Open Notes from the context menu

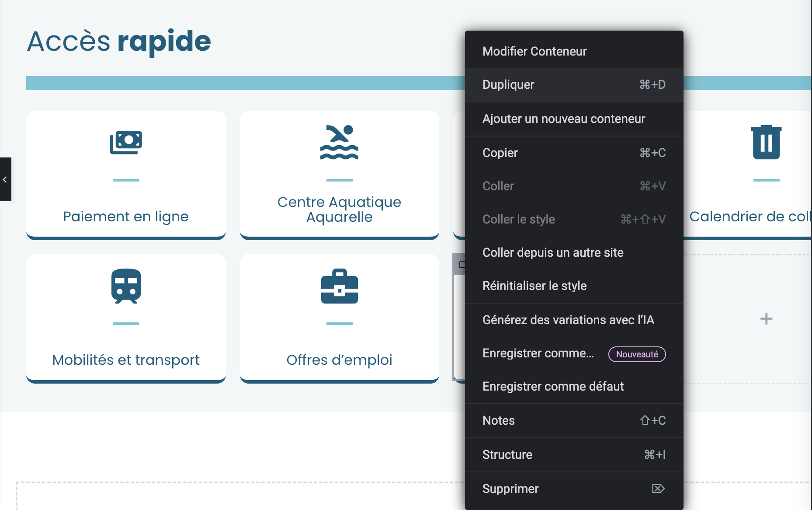coord(499,420)
